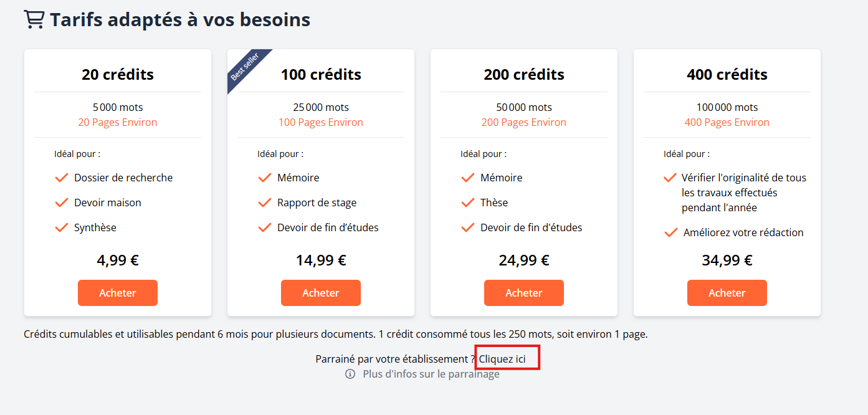Click the checkmark next to Améliorez votre rédaction
This screenshot has width=868, height=415.
click(670, 232)
